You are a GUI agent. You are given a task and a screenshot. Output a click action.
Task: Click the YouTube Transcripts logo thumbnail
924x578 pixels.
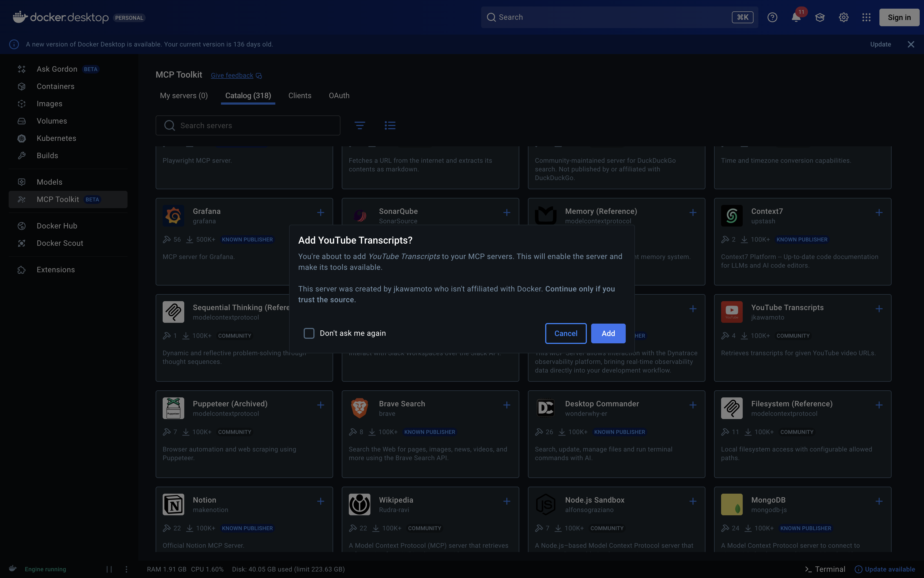click(731, 312)
